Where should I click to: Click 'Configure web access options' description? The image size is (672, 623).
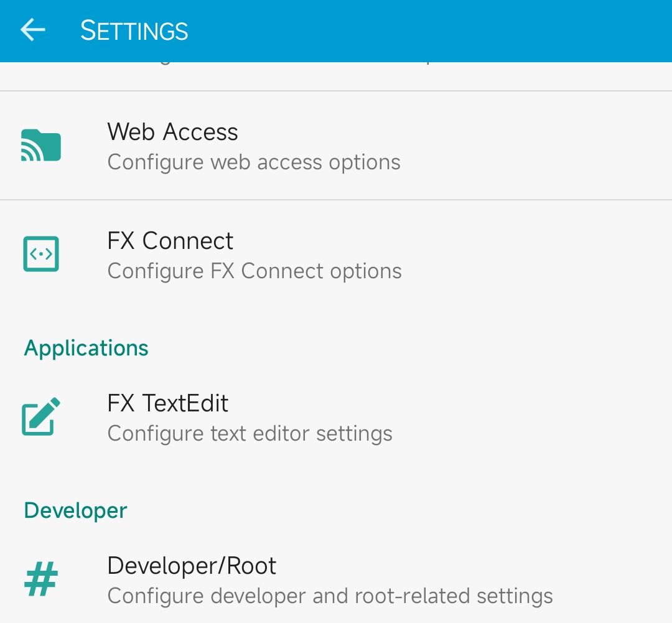[254, 162]
